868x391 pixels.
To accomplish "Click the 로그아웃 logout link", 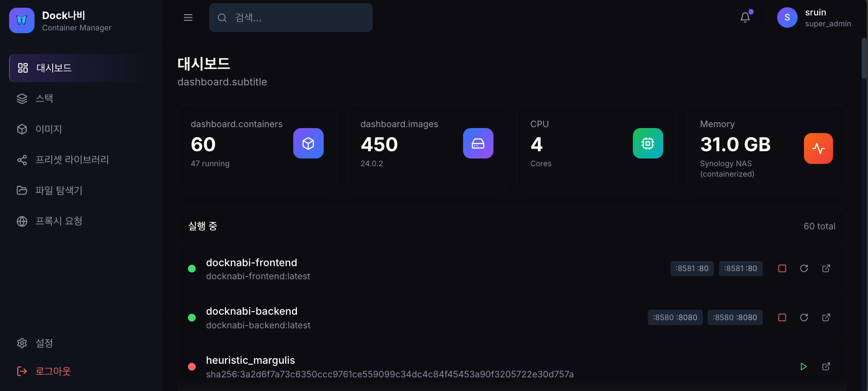I will 53,371.
